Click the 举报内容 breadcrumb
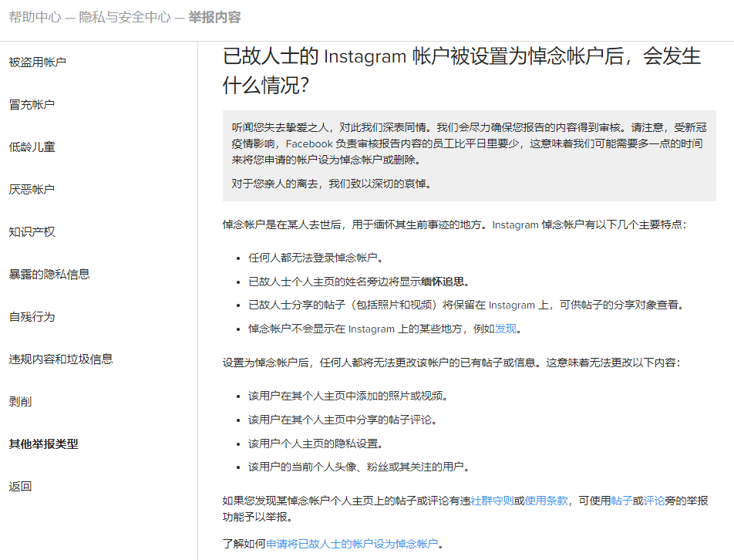Viewport: 734px width, 560px height. 214,17
